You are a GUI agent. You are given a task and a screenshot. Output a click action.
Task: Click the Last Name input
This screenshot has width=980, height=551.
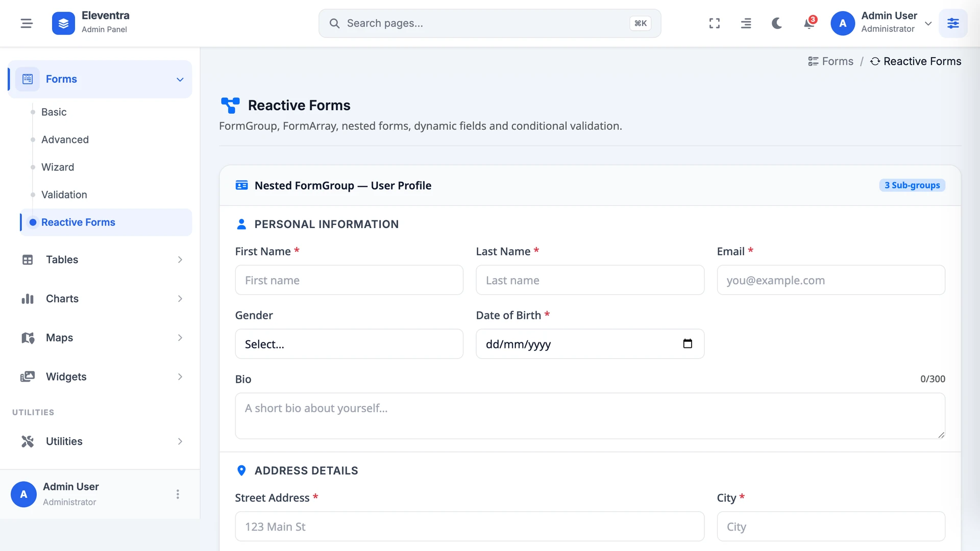tap(590, 280)
